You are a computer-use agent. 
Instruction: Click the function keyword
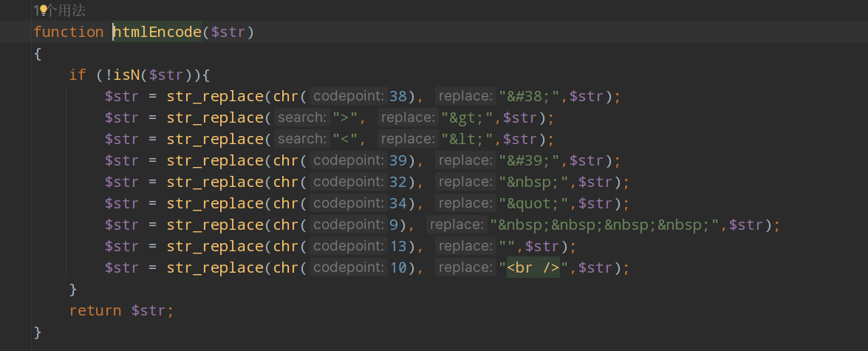point(69,32)
